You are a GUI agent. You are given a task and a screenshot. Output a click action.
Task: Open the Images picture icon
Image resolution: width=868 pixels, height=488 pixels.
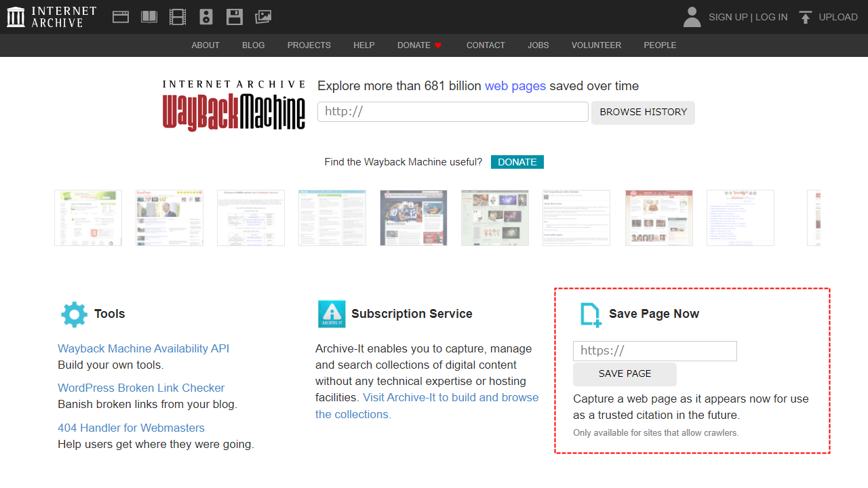click(263, 17)
